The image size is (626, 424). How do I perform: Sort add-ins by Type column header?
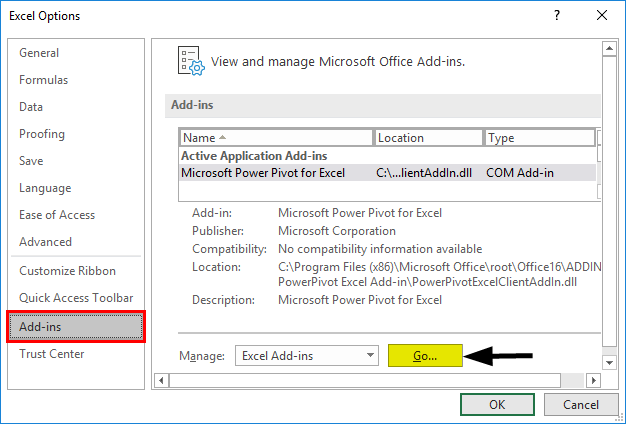coord(540,138)
